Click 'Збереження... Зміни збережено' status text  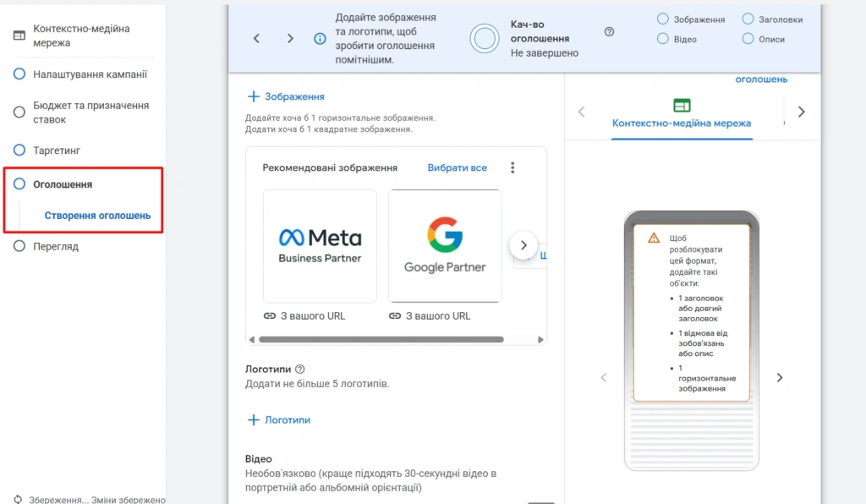97,500
